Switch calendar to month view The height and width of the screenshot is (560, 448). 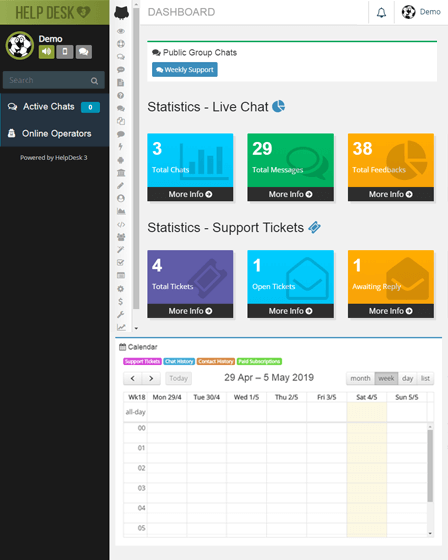(x=360, y=378)
